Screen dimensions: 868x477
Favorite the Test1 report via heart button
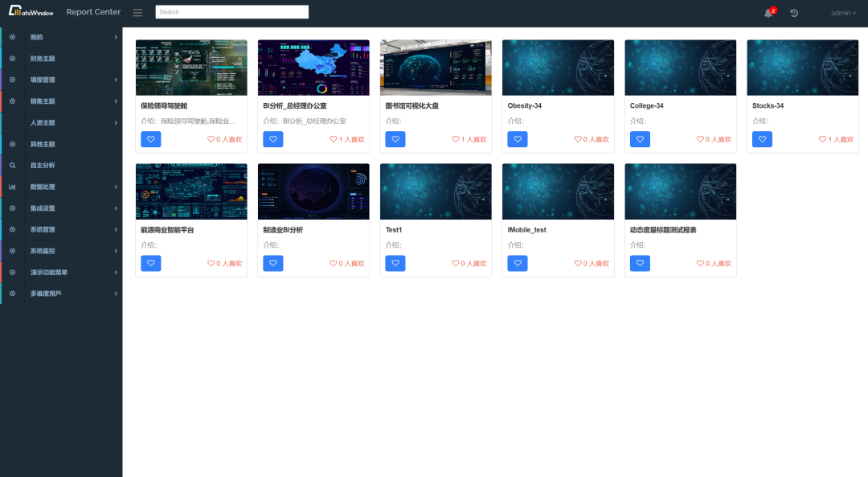395,263
